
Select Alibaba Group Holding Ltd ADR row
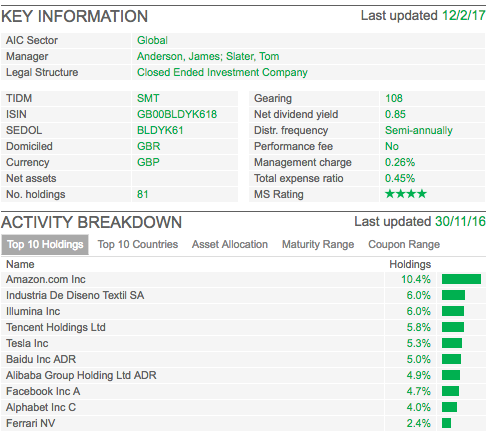[x=243, y=375]
